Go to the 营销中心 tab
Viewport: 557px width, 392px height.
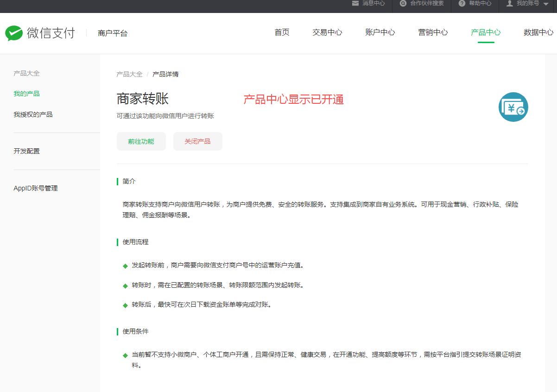(x=433, y=32)
